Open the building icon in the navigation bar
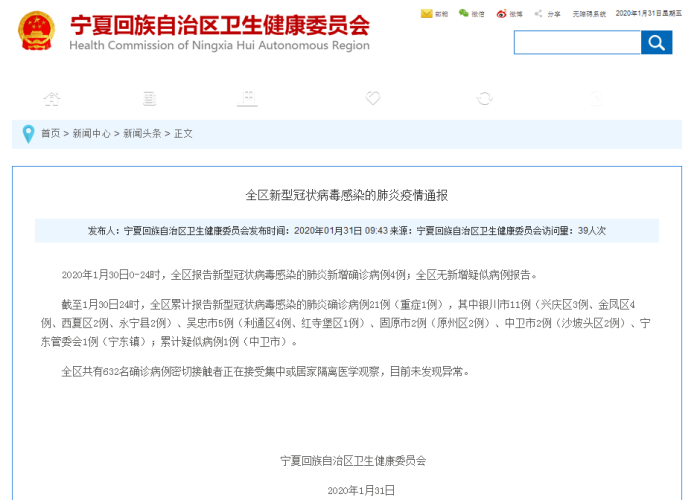 [x=247, y=98]
